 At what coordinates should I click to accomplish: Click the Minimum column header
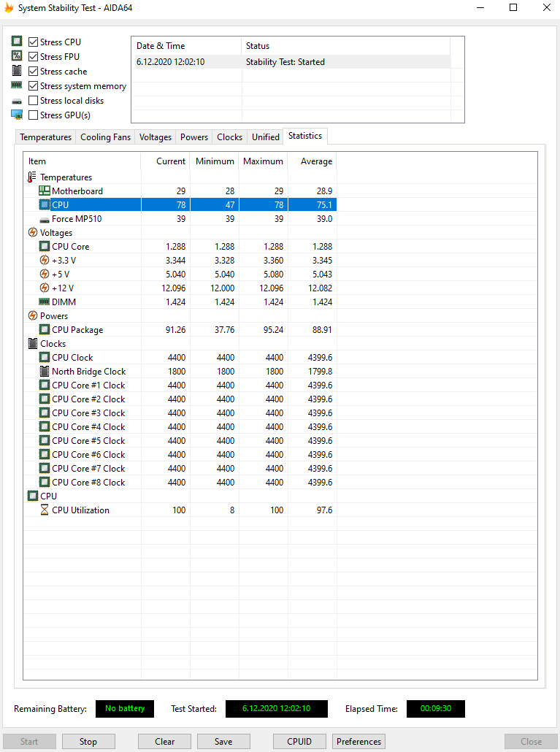pos(215,161)
